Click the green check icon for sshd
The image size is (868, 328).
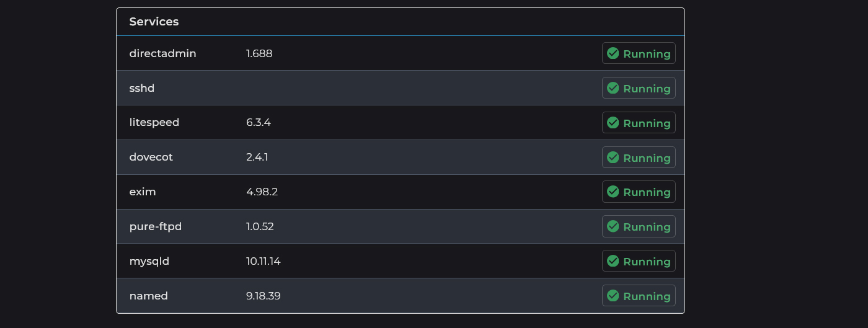tap(613, 88)
